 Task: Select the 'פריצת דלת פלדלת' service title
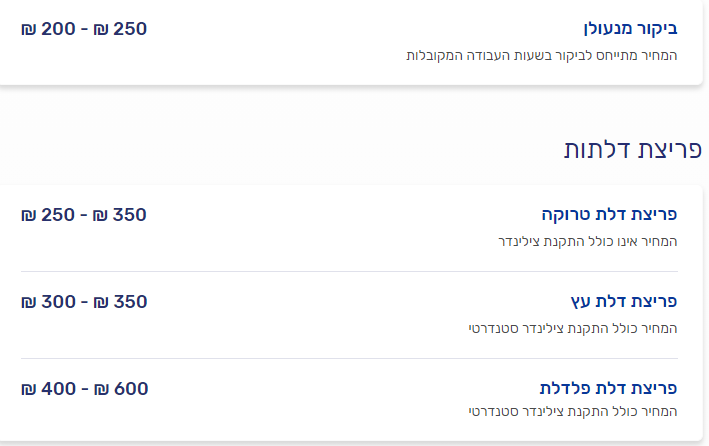(x=609, y=389)
